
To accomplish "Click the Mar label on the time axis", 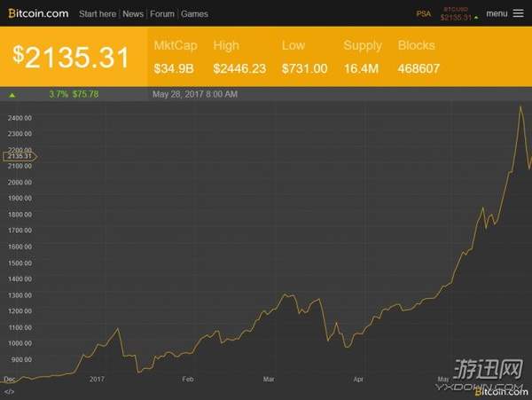I will pyautogui.click(x=269, y=378).
